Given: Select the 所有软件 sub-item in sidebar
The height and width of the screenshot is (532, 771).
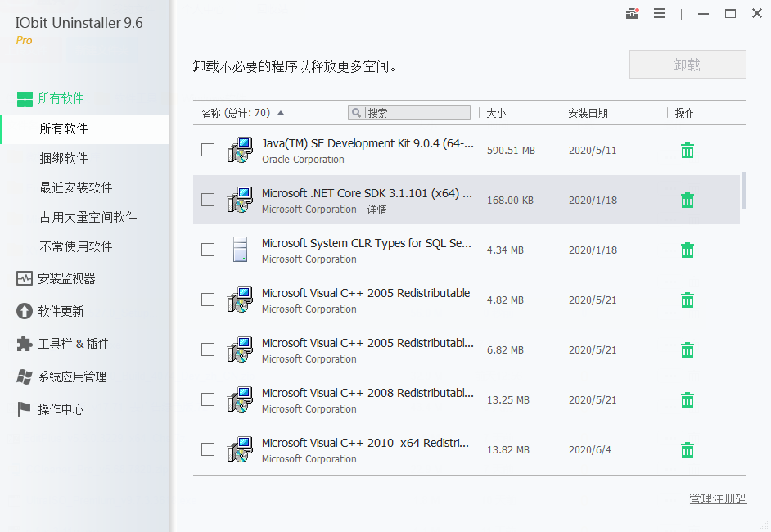Looking at the screenshot, I should click(84, 128).
